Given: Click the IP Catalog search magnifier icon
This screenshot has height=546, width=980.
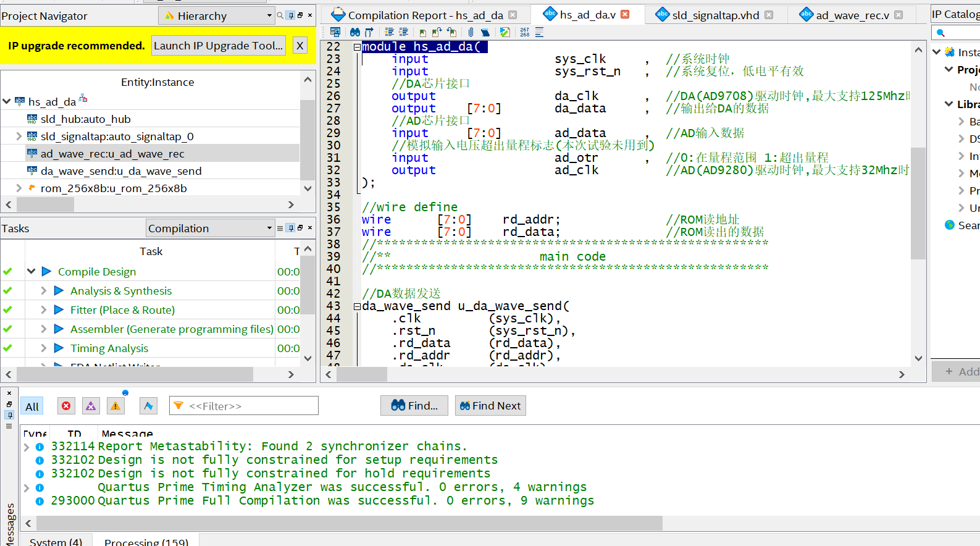Looking at the screenshot, I should [940, 33].
